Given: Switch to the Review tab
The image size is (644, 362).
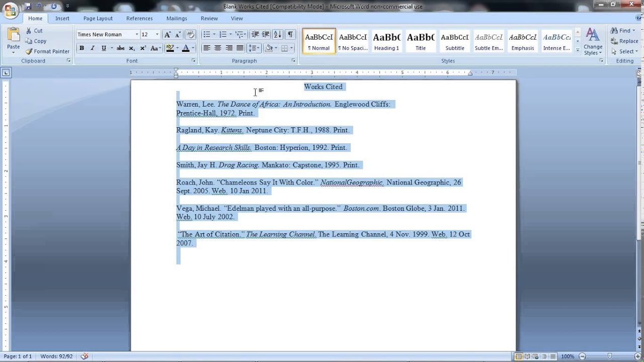Looking at the screenshot, I should (209, 19).
